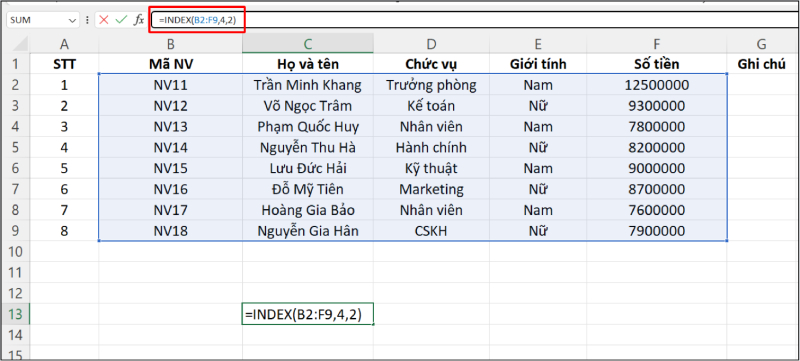Select cell Đỗ Mỹ Tiên

tap(308, 189)
